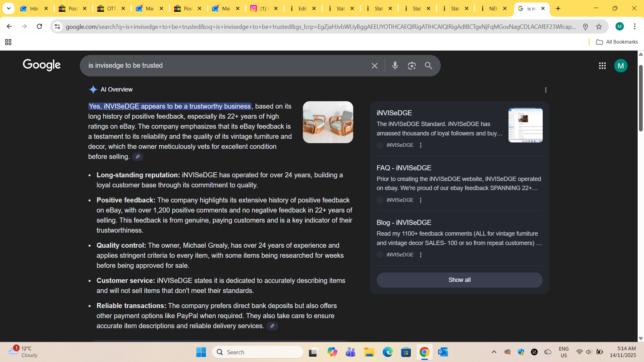Open the Blog - iNVISeDGE source link

click(x=404, y=223)
